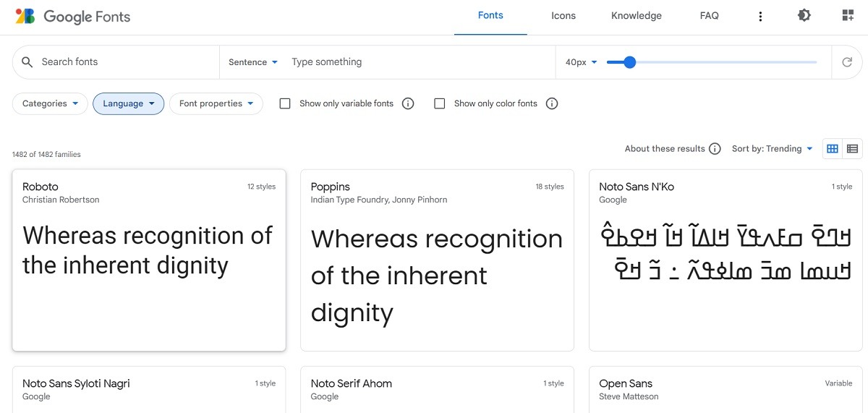Expand the Font properties dropdown
This screenshot has width=868, height=413.
(x=216, y=103)
